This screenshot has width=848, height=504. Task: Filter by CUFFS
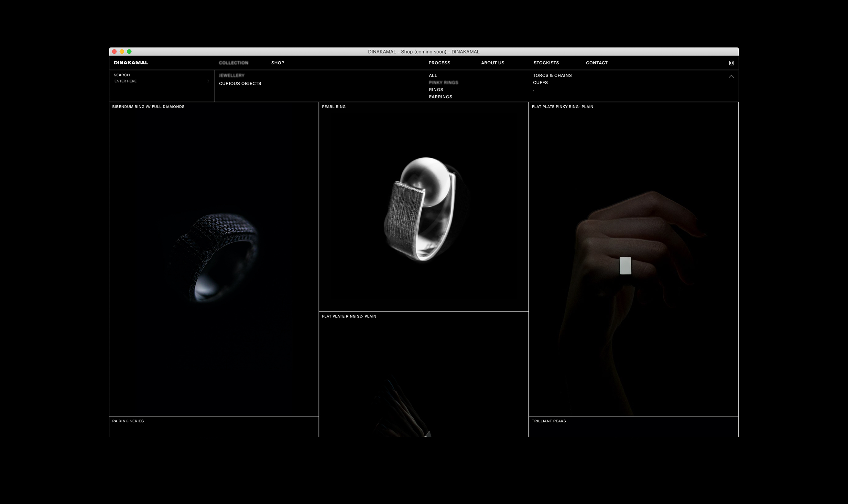coord(540,82)
